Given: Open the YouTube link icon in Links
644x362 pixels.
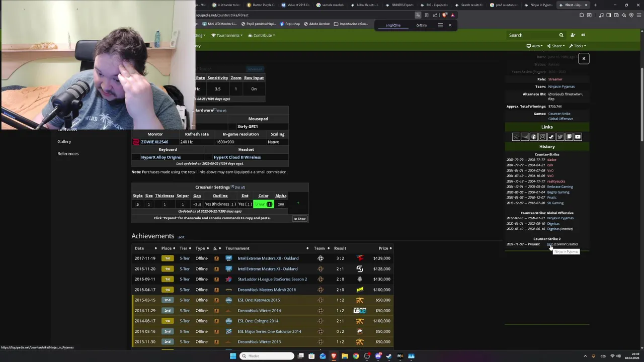Looking at the screenshot, I should click(x=578, y=137).
